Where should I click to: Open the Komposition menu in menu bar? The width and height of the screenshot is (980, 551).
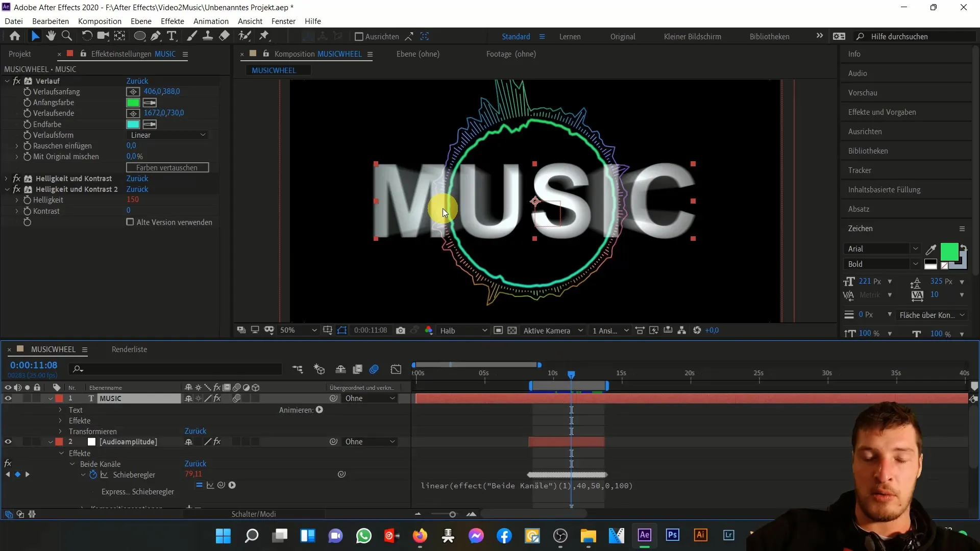(100, 21)
